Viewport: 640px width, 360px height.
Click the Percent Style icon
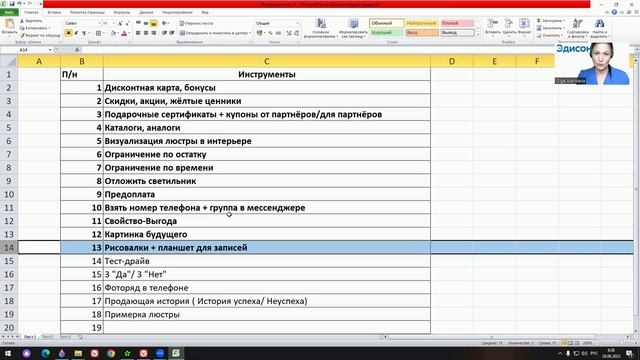270,33
